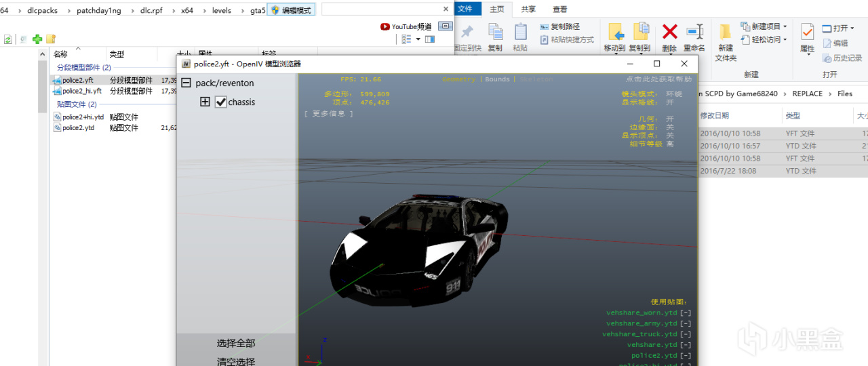
Task: Click the green plus add-file icon
Action: click(x=37, y=39)
